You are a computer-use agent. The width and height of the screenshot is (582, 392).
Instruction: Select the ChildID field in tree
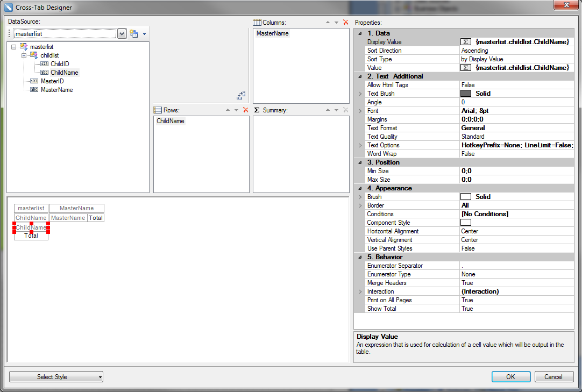[x=60, y=64]
